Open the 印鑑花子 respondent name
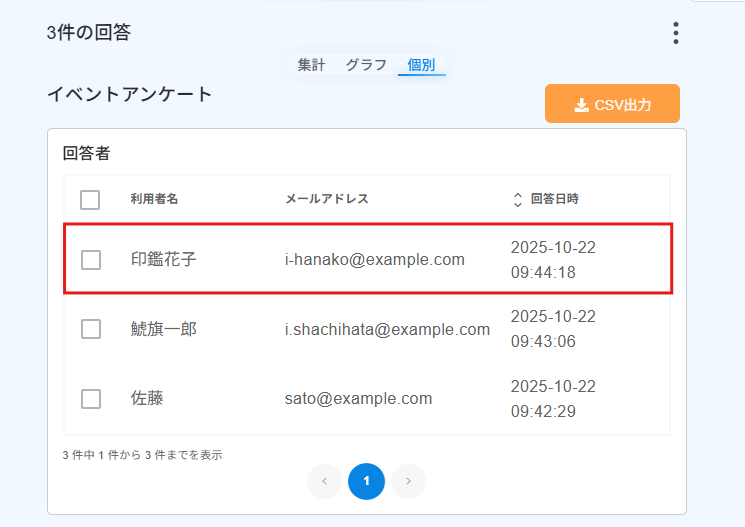Image resolution: width=745 pixels, height=527 pixels. pyautogui.click(x=163, y=260)
